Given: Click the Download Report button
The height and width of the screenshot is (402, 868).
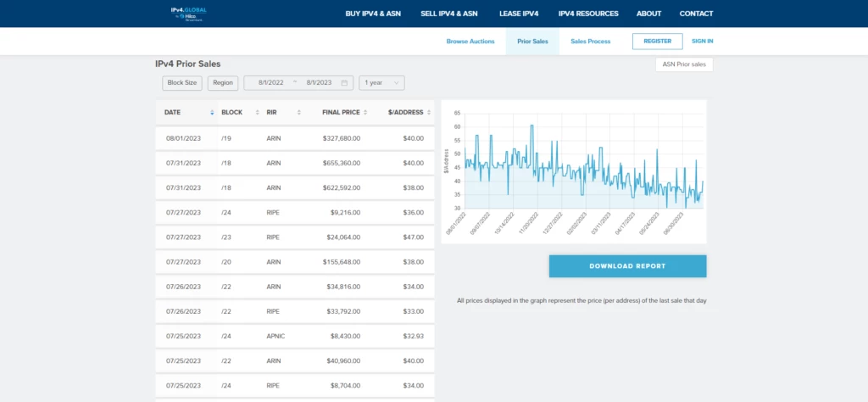Looking at the screenshot, I should pyautogui.click(x=627, y=266).
